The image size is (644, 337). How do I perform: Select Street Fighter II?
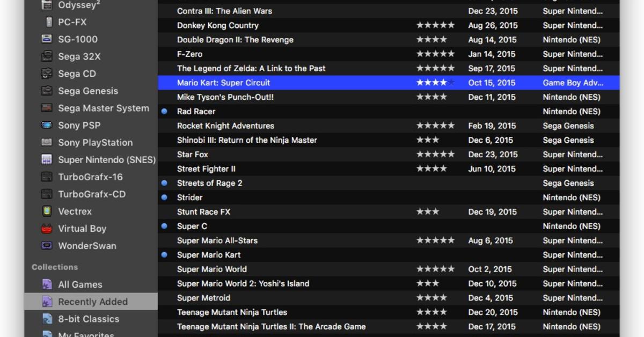pyautogui.click(x=206, y=169)
